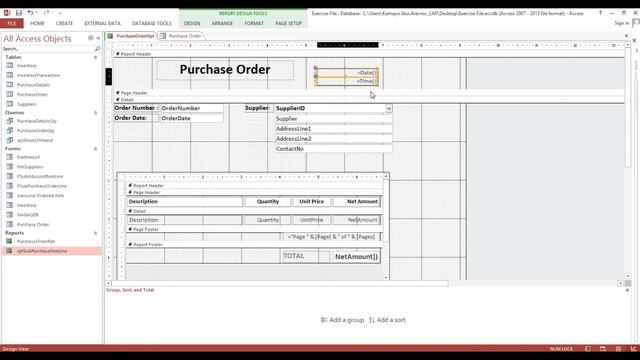640x360 pixels.
Task: Select the =Date() text box
Action: point(347,73)
